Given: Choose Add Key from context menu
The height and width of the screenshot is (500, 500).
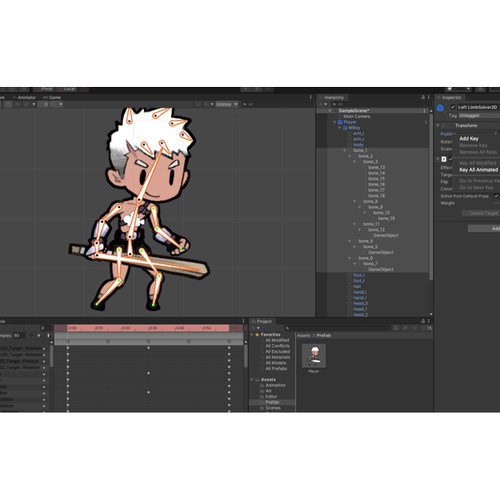Looking at the screenshot, I should coord(469,138).
